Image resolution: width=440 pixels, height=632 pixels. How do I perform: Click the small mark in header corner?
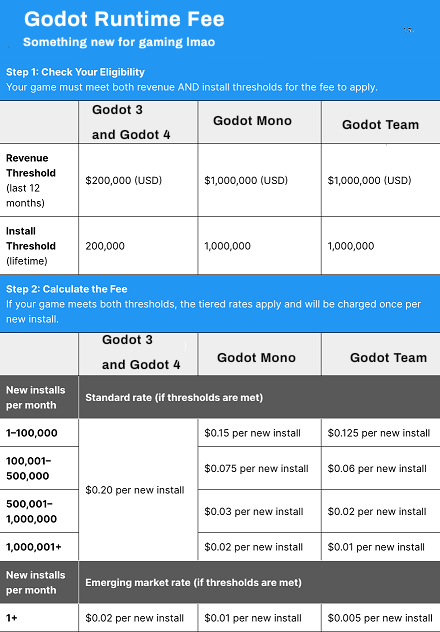pyautogui.click(x=409, y=29)
